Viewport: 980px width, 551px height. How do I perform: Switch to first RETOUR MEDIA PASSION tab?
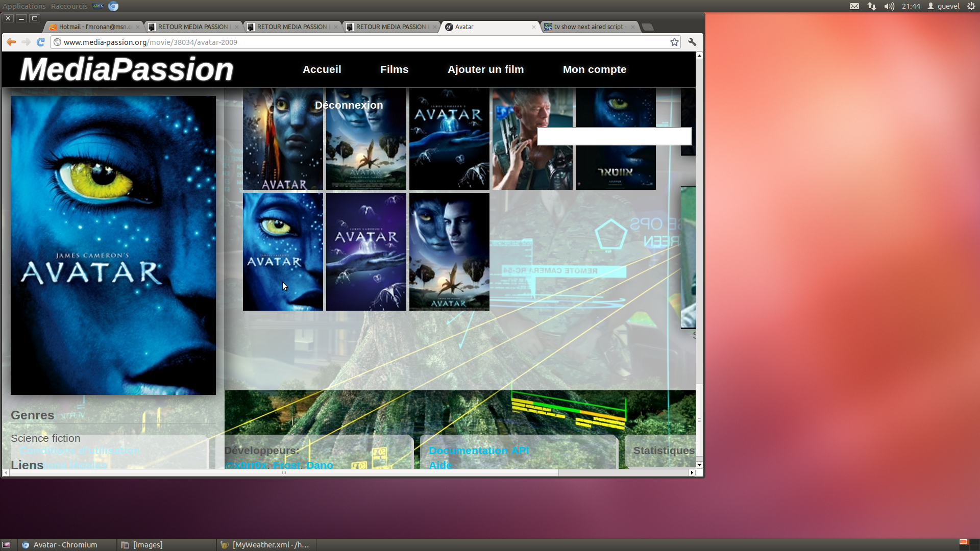click(x=192, y=27)
